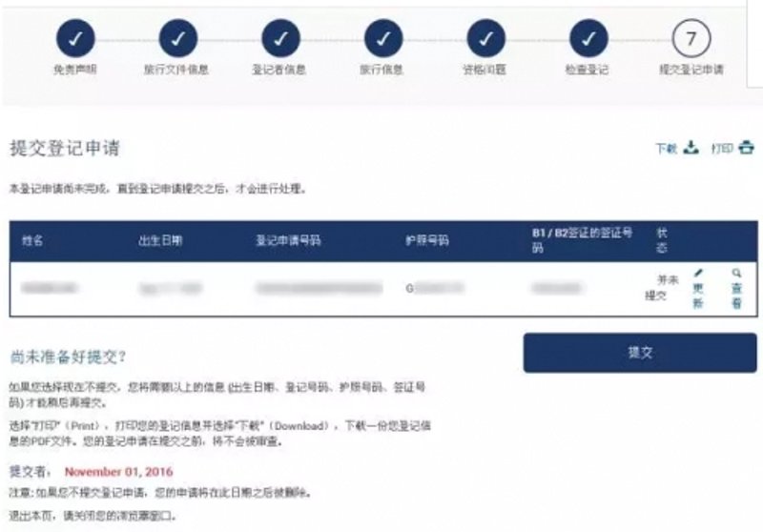Click the 登记者信息 step checkmark circle

click(x=280, y=38)
